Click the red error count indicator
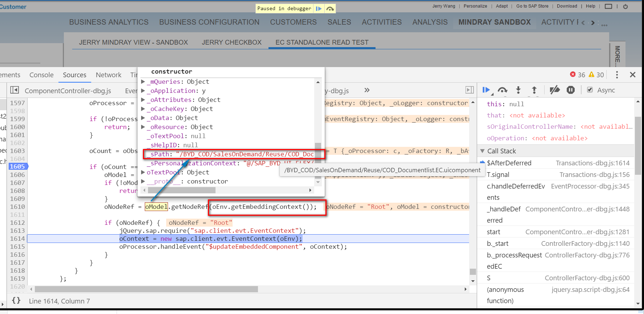 point(578,74)
